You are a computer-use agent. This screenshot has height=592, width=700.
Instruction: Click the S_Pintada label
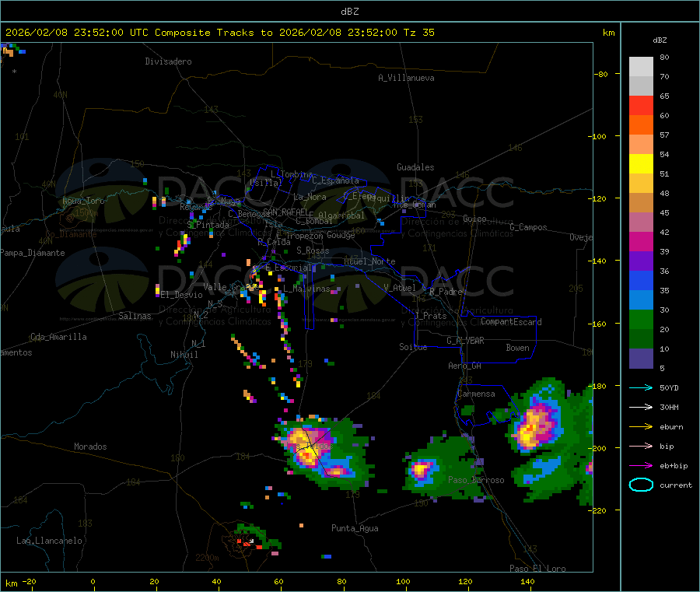pyautogui.click(x=208, y=225)
